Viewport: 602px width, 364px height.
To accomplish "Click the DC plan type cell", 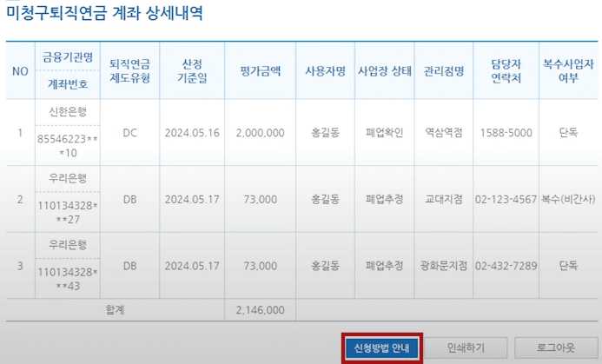I will click(129, 133).
